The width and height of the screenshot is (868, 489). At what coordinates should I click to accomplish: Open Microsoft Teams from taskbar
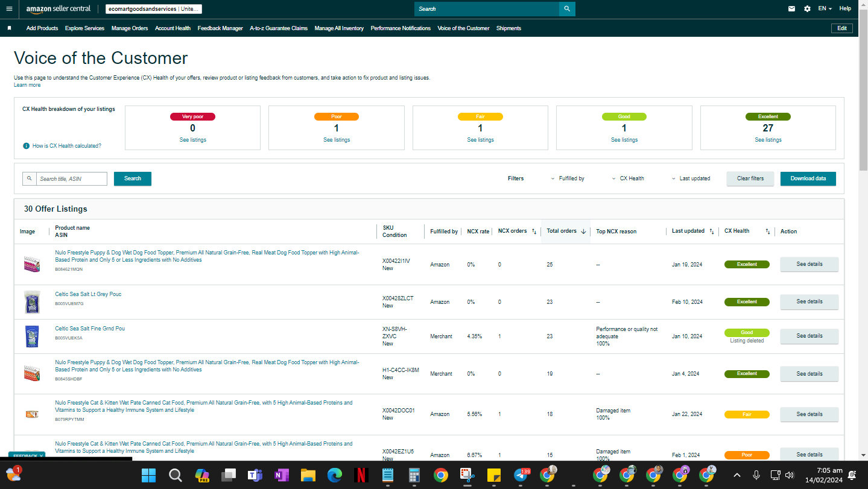255,475
